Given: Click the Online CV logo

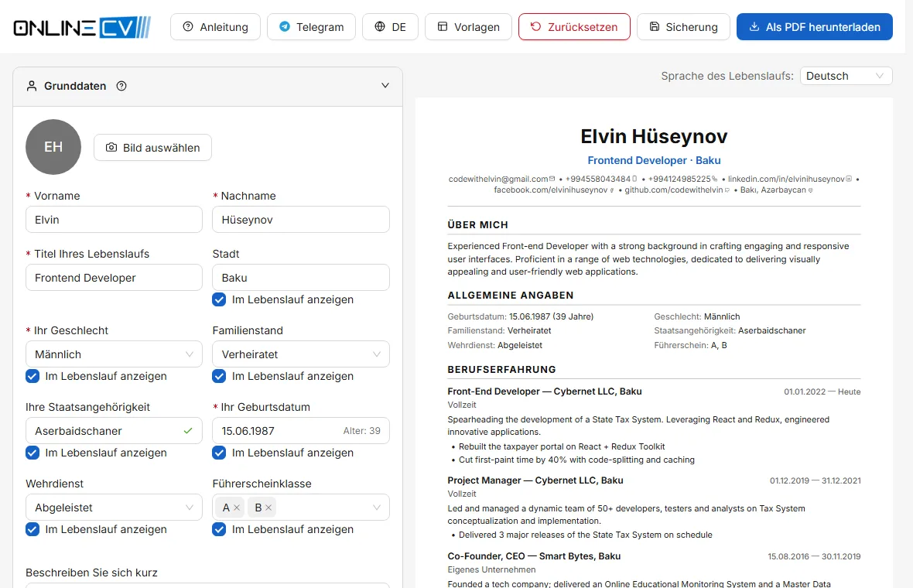Looking at the screenshot, I should click(x=82, y=27).
